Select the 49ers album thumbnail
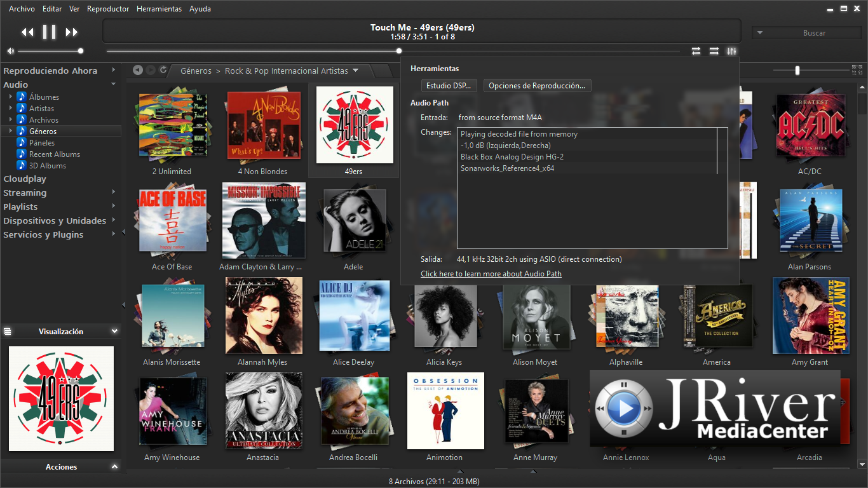Screen dimensions: 868x488 [x=354, y=125]
